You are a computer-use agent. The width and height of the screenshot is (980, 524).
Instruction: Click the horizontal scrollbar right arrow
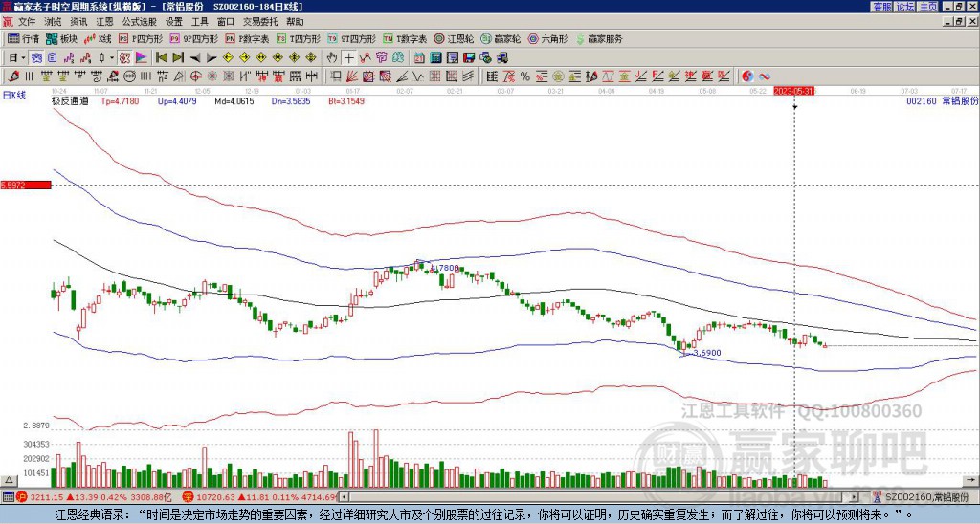pos(855,497)
